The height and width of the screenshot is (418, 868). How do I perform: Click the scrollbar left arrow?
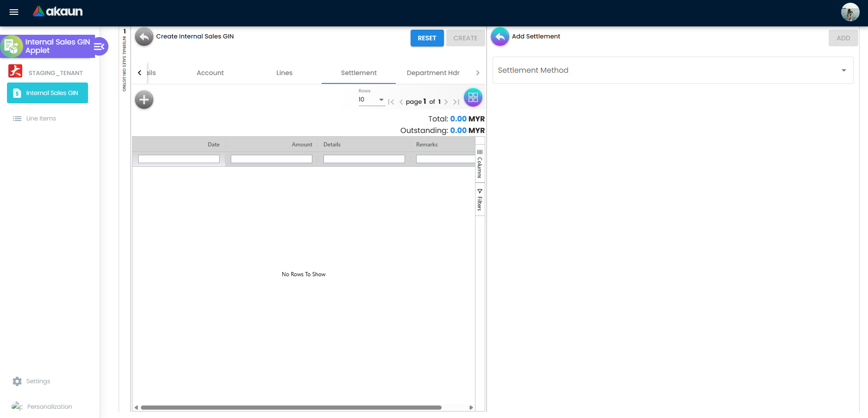[x=136, y=408]
